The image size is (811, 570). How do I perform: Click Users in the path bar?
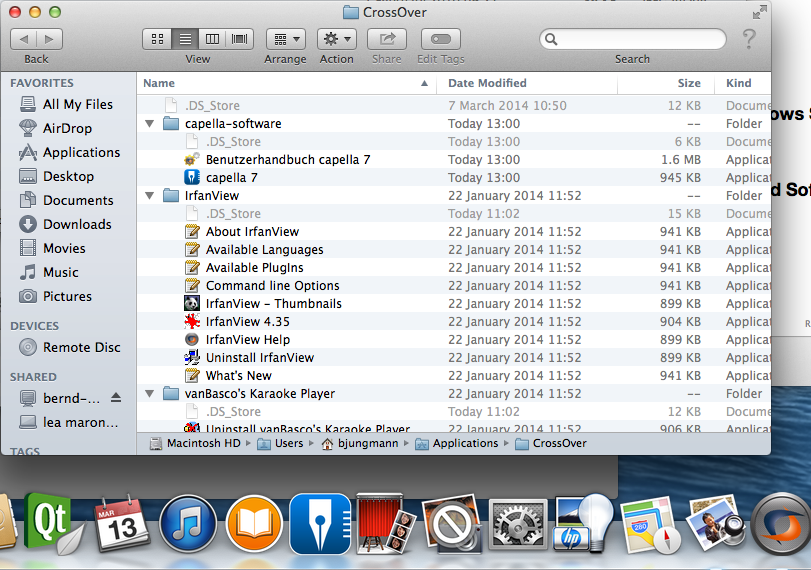pos(280,443)
